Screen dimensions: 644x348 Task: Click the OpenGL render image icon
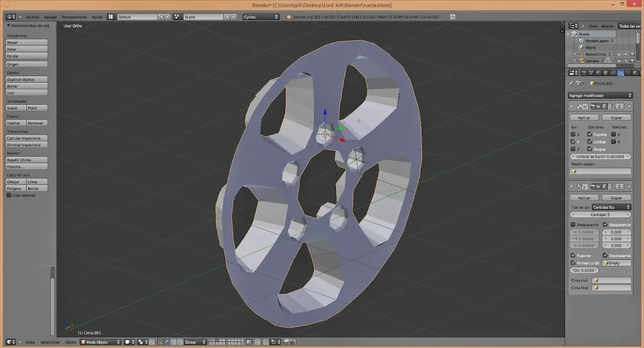(286, 342)
